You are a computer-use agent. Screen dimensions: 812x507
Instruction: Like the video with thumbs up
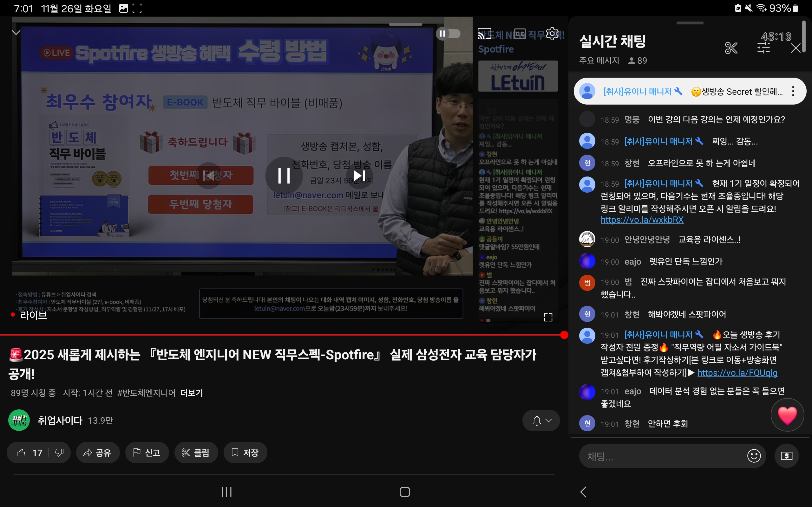[21, 453]
